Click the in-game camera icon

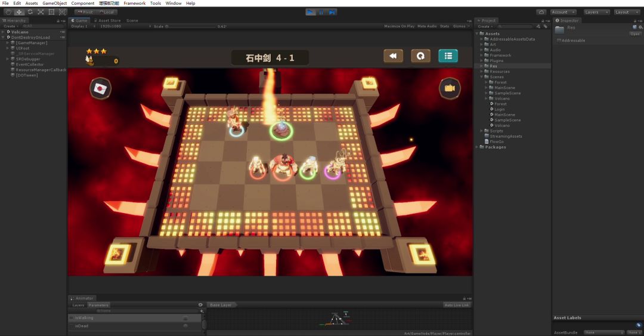pos(449,88)
